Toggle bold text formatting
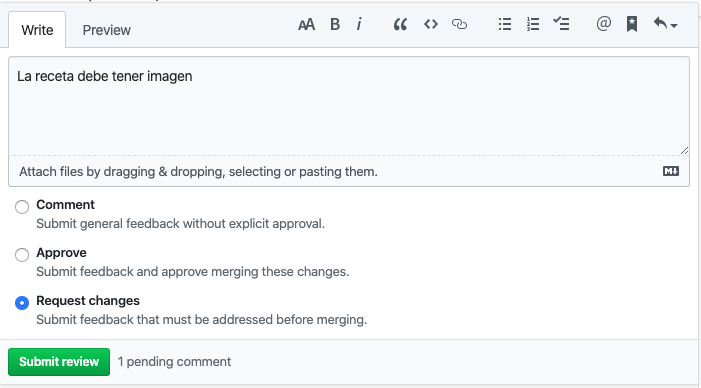 (x=335, y=24)
